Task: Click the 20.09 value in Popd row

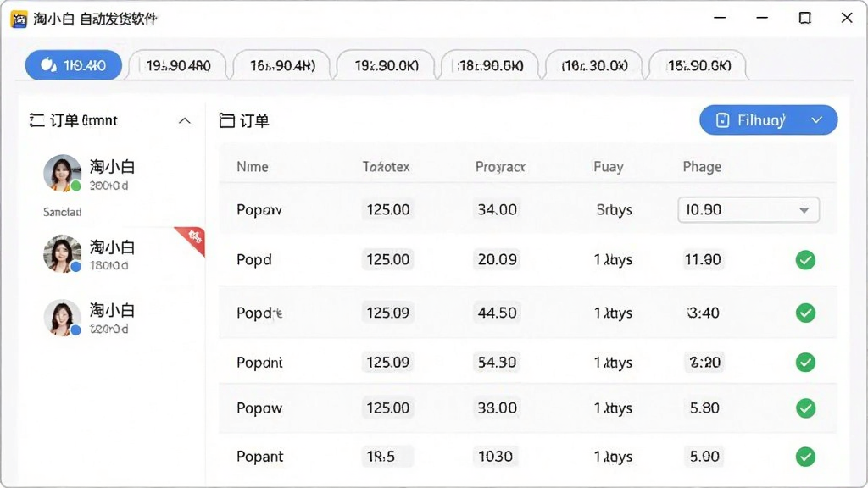Action: 497,259
